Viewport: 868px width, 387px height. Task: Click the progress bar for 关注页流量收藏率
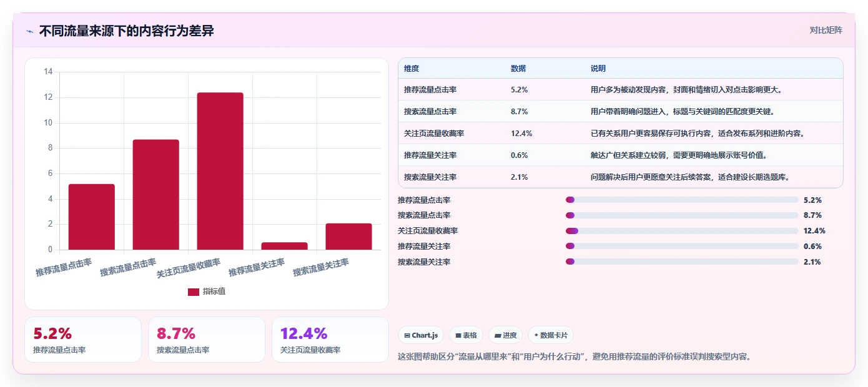[682, 231]
